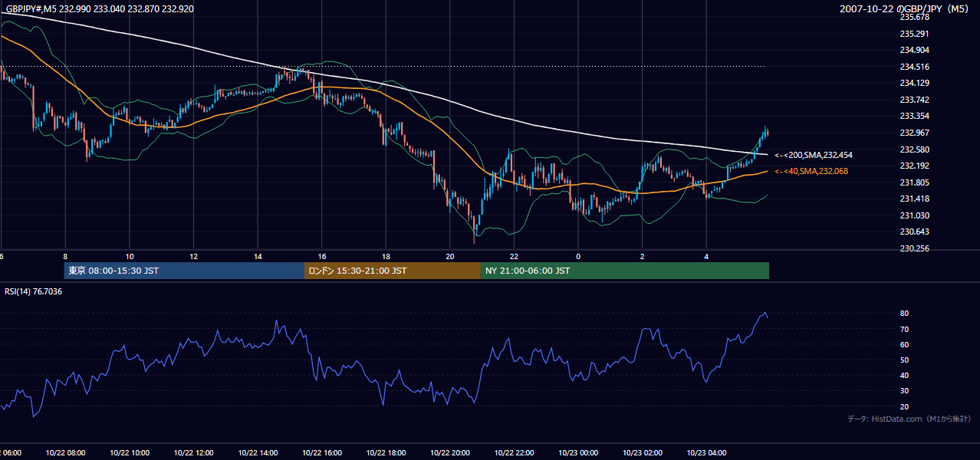Click the RSI axis level 80
Viewport: 980px width, 460px height.
pos(905,314)
